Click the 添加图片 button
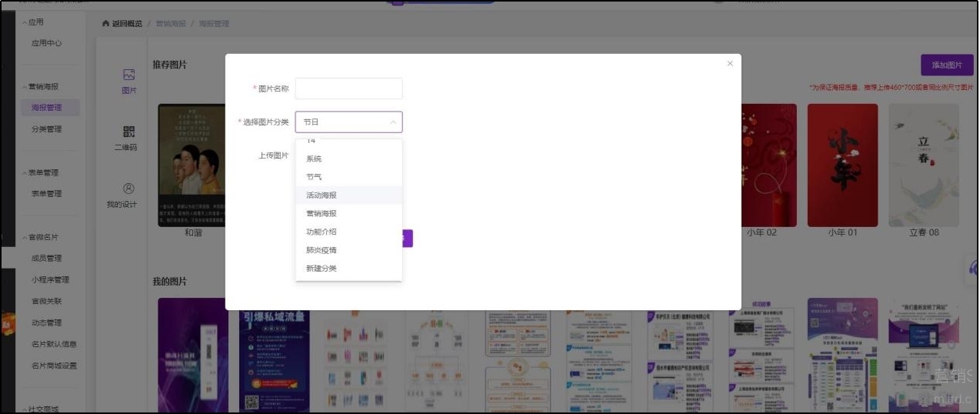The width and height of the screenshot is (980, 414). coord(946,65)
